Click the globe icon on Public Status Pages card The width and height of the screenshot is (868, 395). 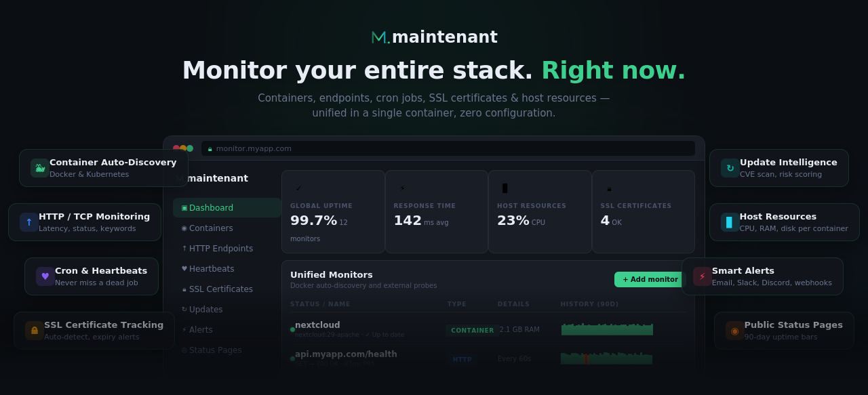[x=734, y=330]
